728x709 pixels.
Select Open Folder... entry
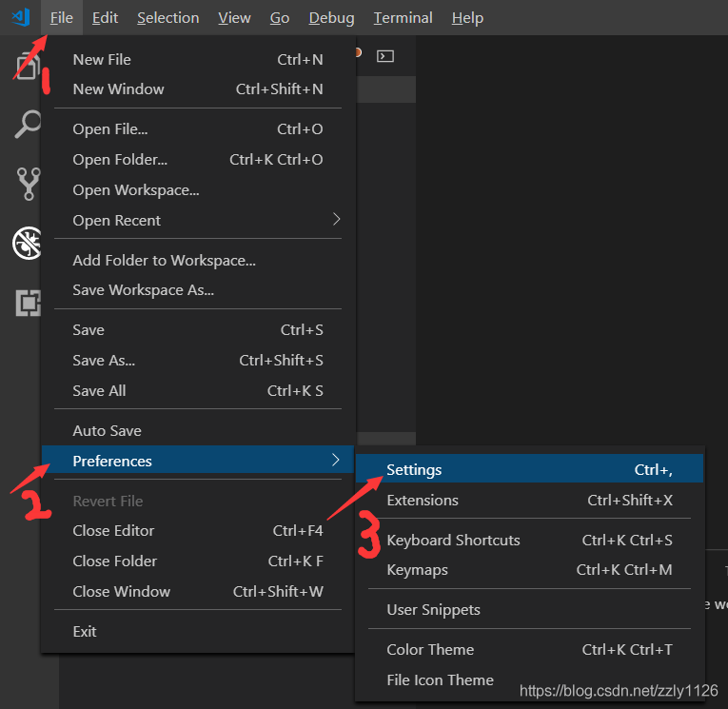[x=198, y=159]
